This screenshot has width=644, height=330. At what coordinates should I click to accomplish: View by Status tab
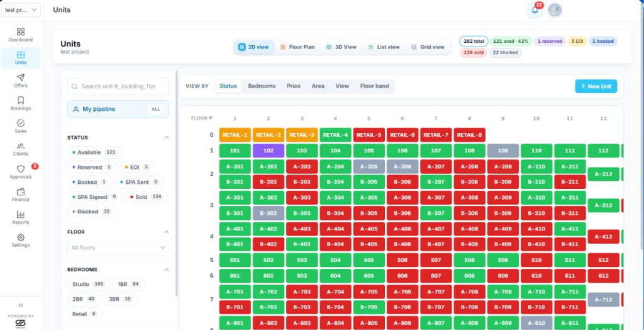coord(228,86)
